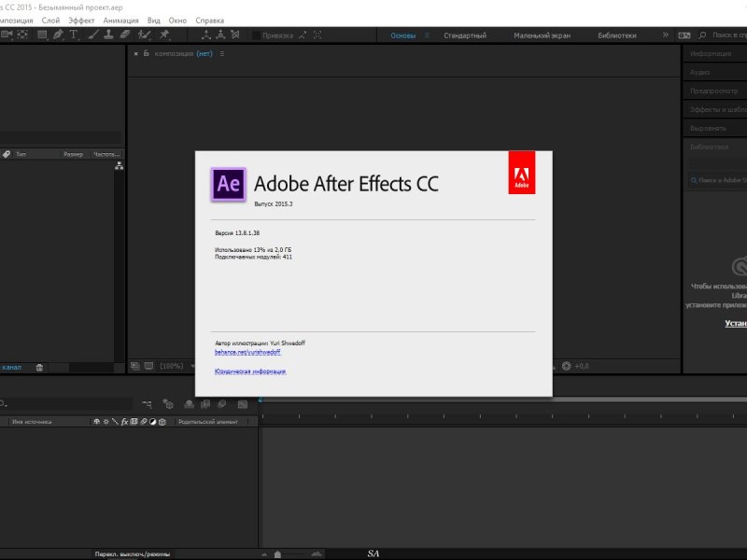The width and height of the screenshot is (747, 560).
Task: Click the Adobe Stock search field
Action: (x=718, y=180)
